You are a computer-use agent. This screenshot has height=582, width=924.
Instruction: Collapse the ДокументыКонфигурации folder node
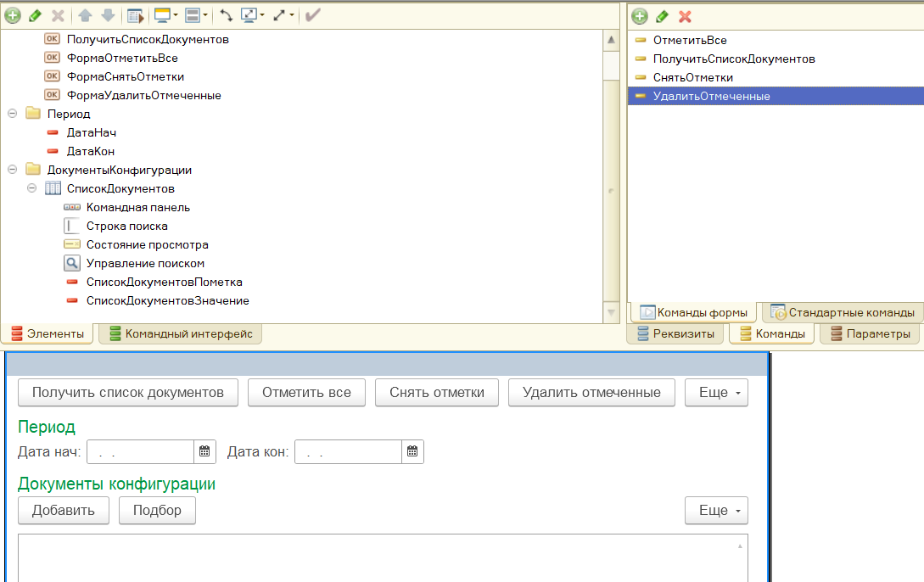click(x=13, y=170)
